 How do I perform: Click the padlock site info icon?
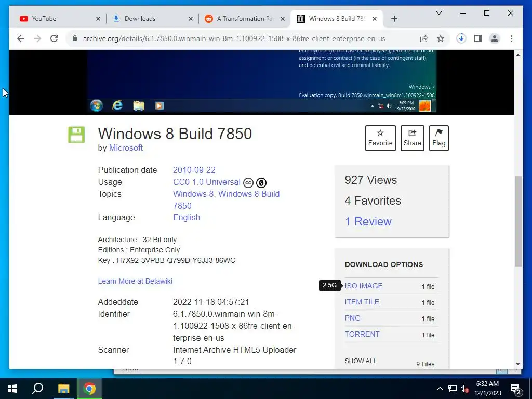(75, 38)
